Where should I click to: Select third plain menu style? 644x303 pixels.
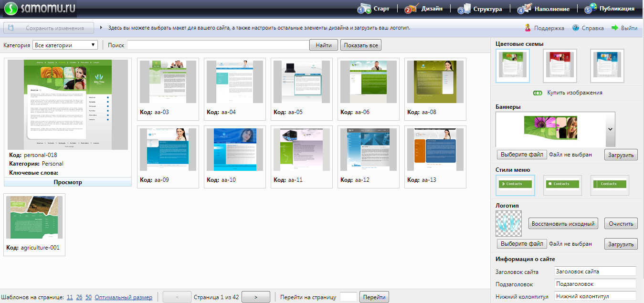tap(610, 185)
